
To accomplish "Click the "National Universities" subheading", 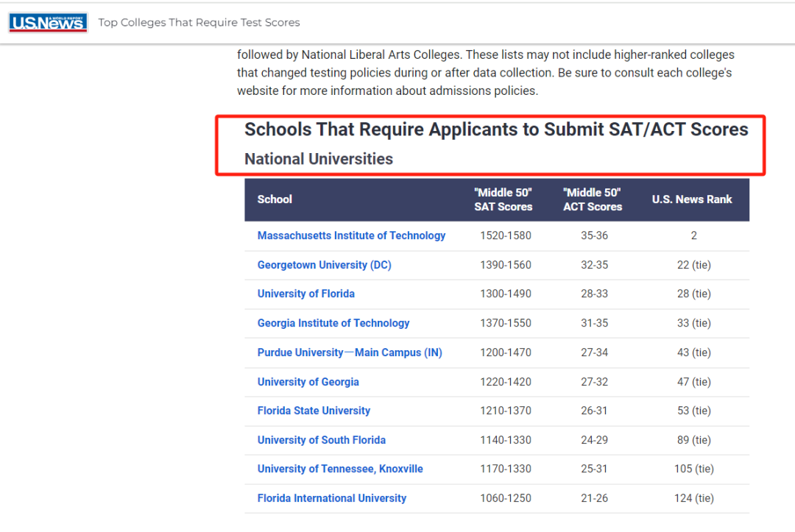I will [x=319, y=159].
